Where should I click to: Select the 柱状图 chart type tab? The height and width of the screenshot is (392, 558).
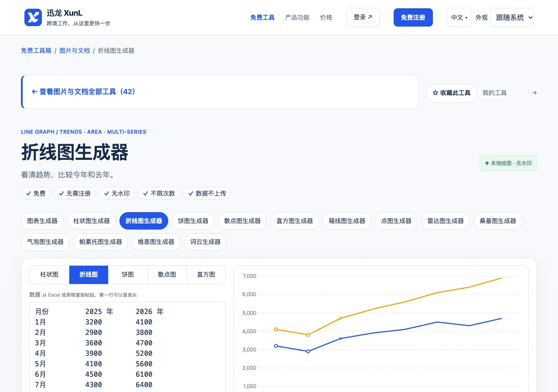point(49,275)
